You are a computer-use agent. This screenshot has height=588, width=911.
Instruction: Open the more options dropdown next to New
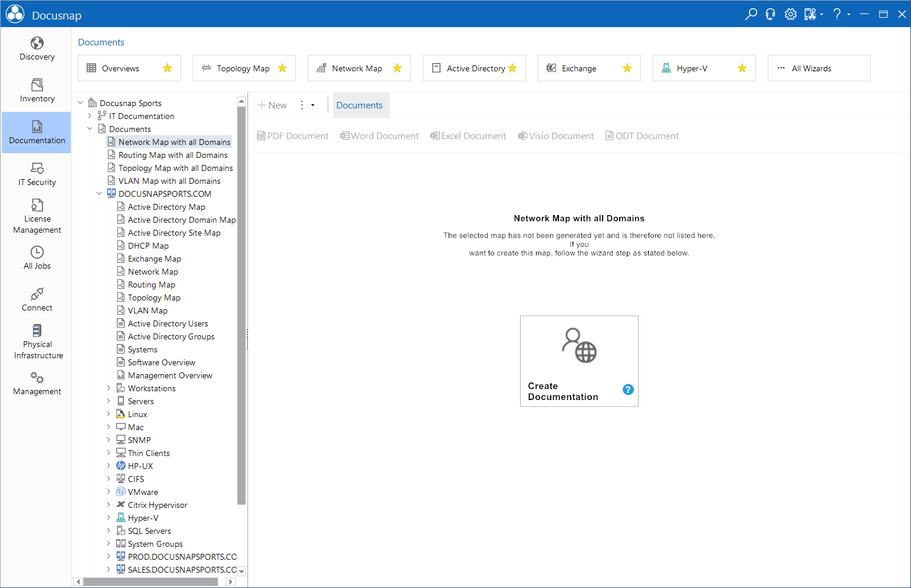click(x=307, y=105)
